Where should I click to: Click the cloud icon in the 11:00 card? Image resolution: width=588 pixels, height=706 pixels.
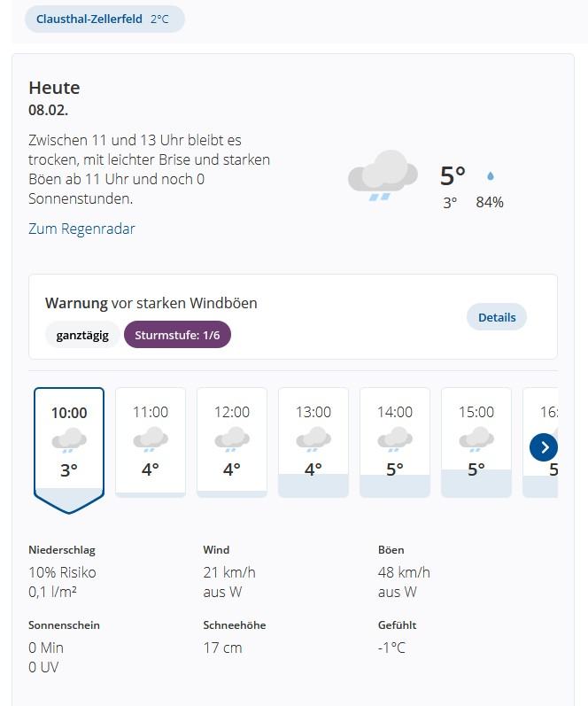[x=151, y=439]
